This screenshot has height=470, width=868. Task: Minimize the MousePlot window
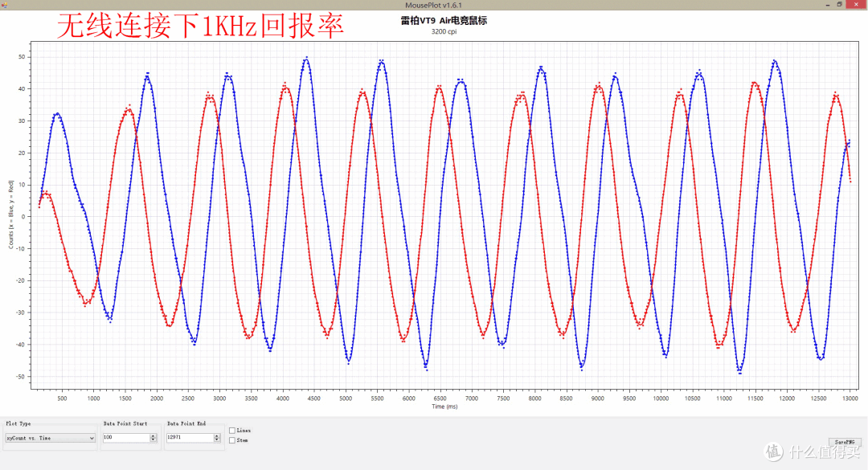[x=828, y=5]
